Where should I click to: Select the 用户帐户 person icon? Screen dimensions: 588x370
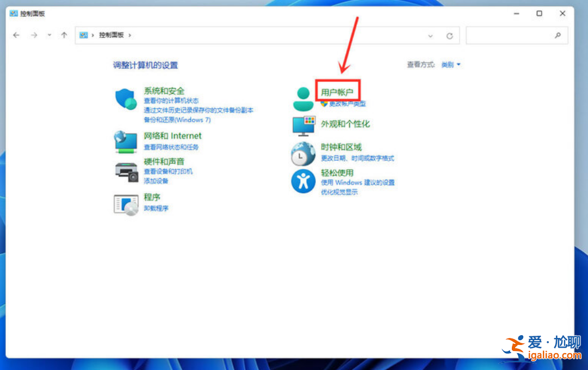pos(303,96)
